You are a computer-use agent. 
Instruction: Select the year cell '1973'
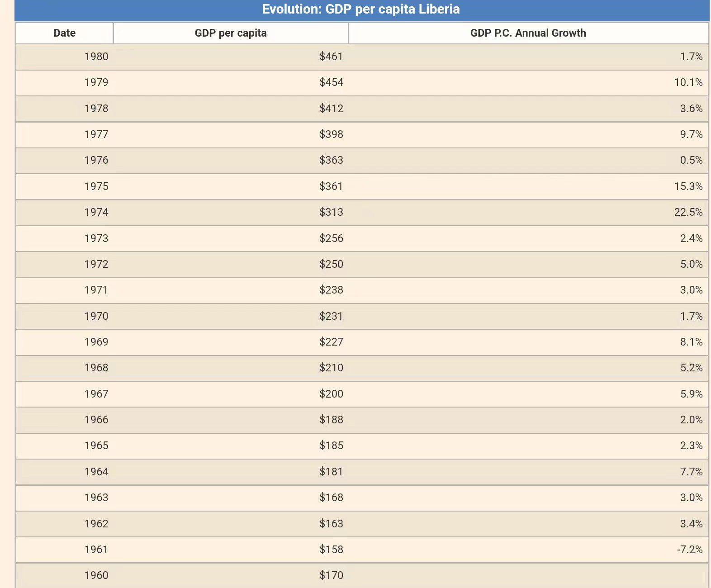point(96,238)
